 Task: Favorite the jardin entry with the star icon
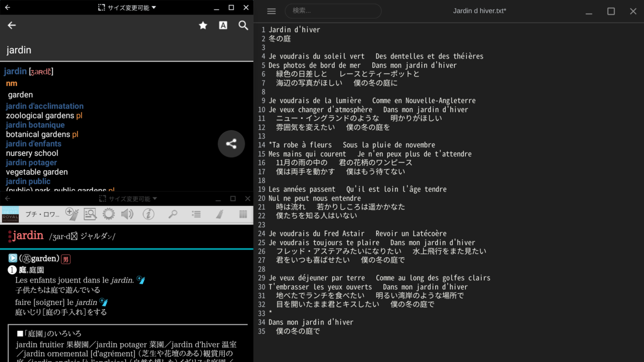coord(203,25)
